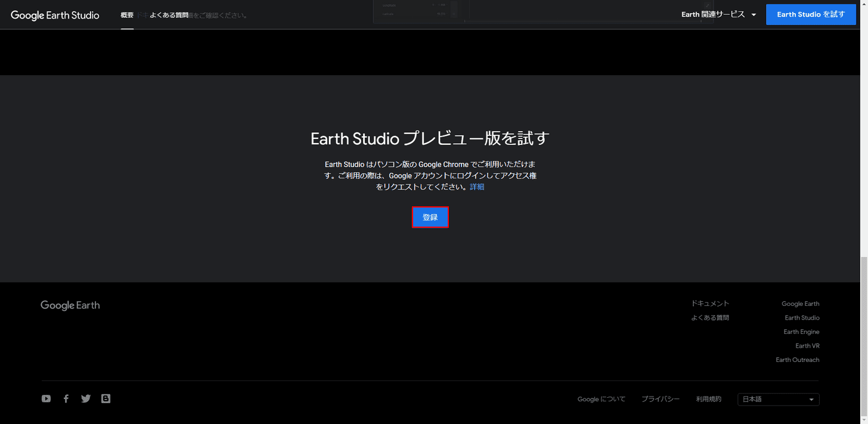
Task: Go to the Earth Studio footer link
Action: click(x=802, y=318)
